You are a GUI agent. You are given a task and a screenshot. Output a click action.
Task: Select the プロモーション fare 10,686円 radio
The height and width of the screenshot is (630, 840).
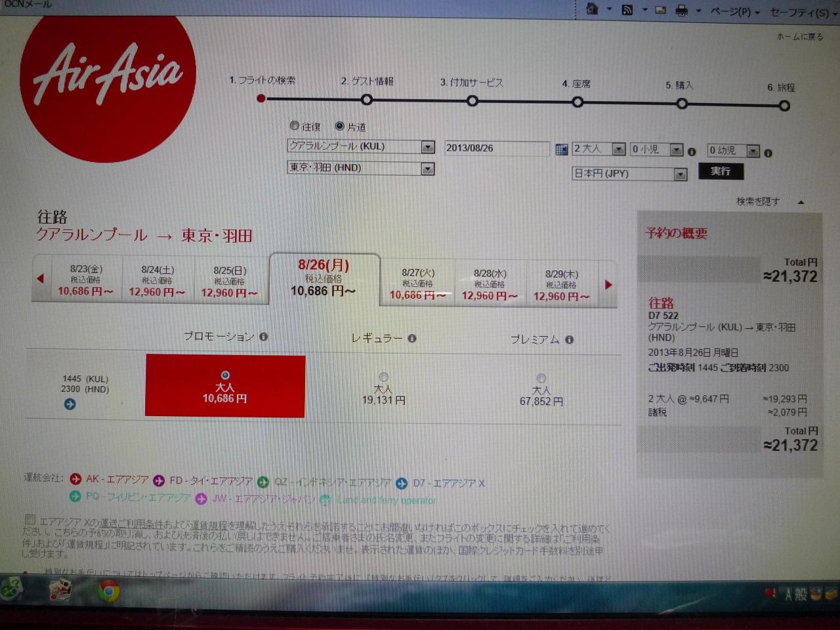225,375
